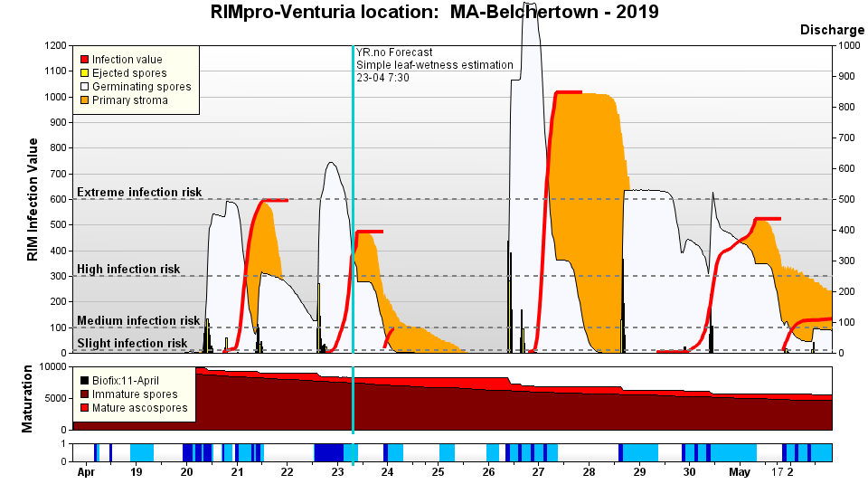The image size is (868, 484).
Task: Click the yellow Ejected spores legend swatch
Action: [x=85, y=73]
